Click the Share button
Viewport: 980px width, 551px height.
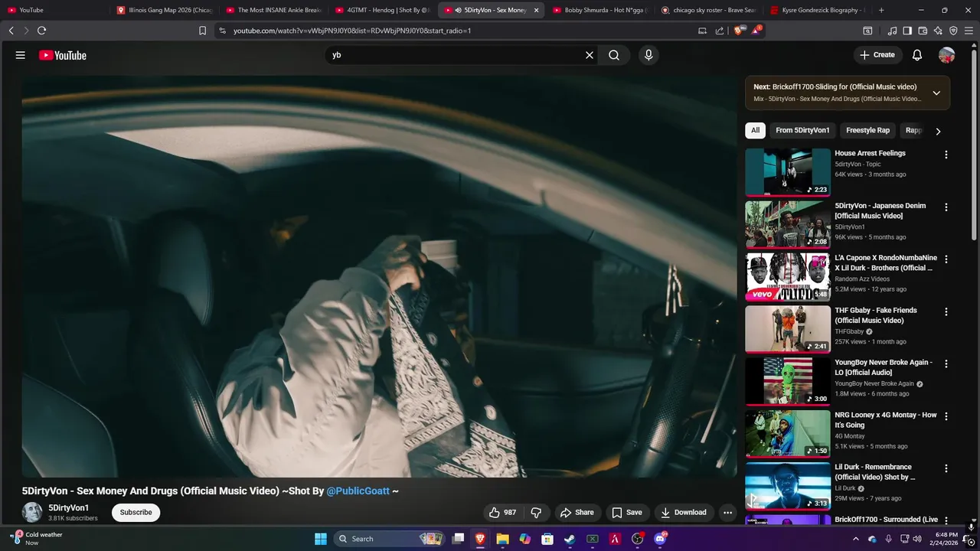pos(577,513)
